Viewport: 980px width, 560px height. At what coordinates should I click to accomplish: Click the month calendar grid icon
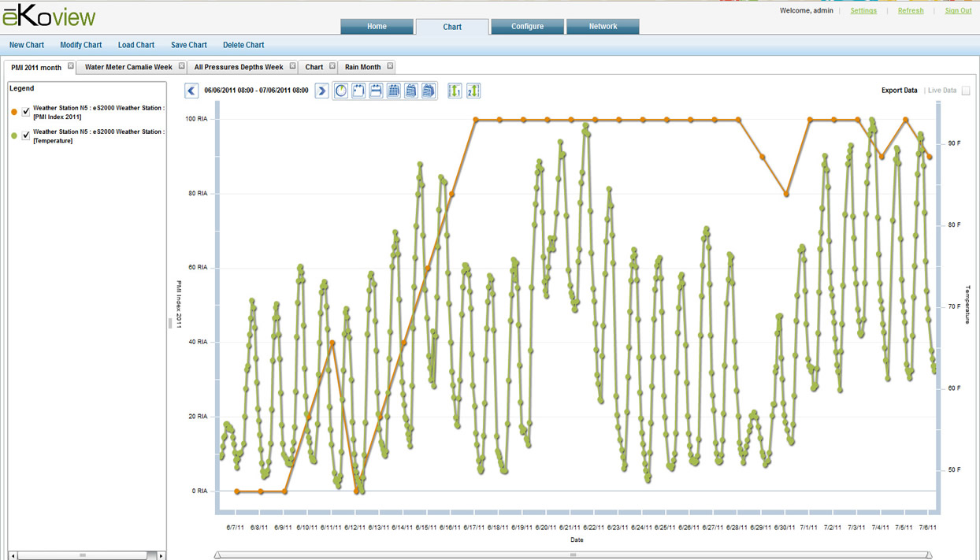click(x=393, y=91)
